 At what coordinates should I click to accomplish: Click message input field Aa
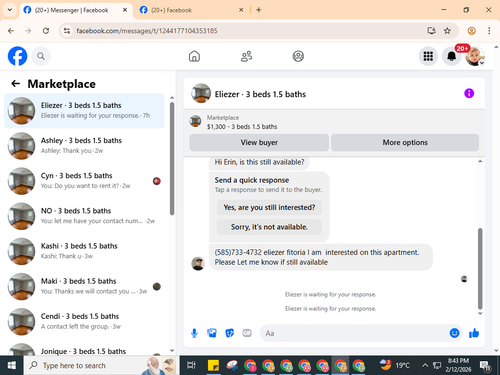point(355,333)
